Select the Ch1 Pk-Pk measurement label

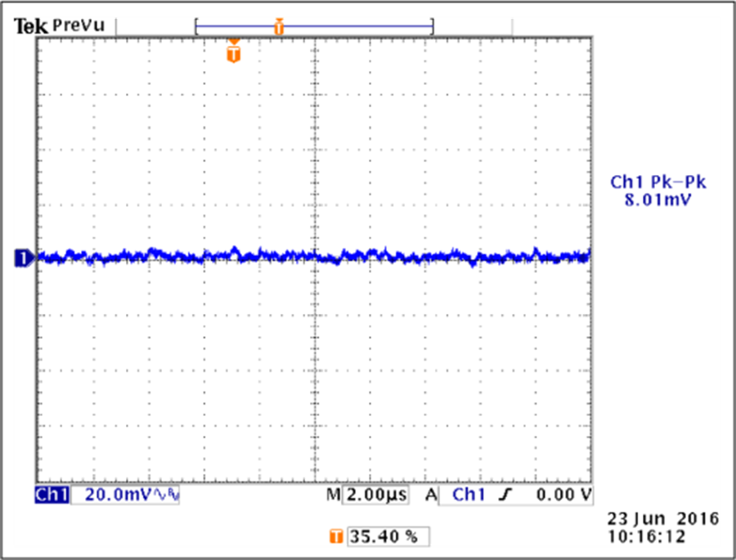(657, 182)
